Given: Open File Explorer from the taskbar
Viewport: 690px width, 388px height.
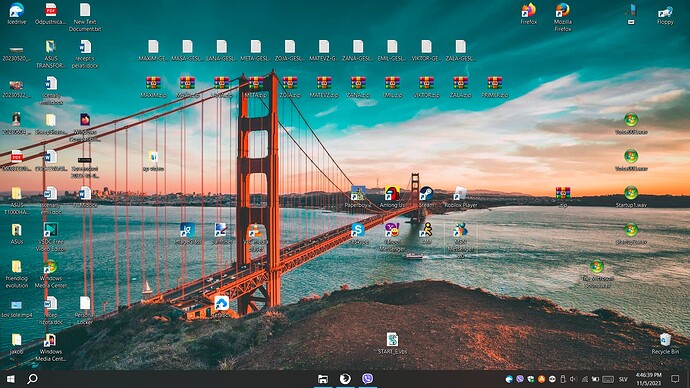Looking at the screenshot, I should tap(323, 379).
